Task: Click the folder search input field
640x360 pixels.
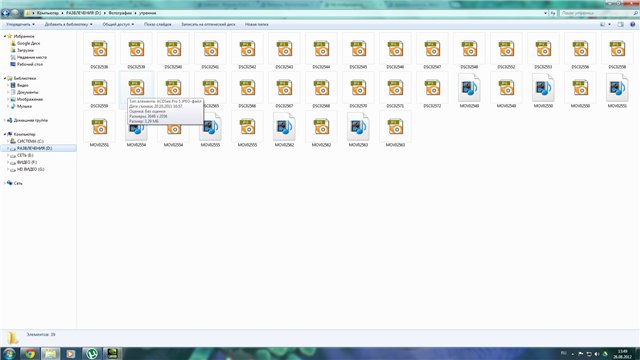Action: (x=598, y=13)
